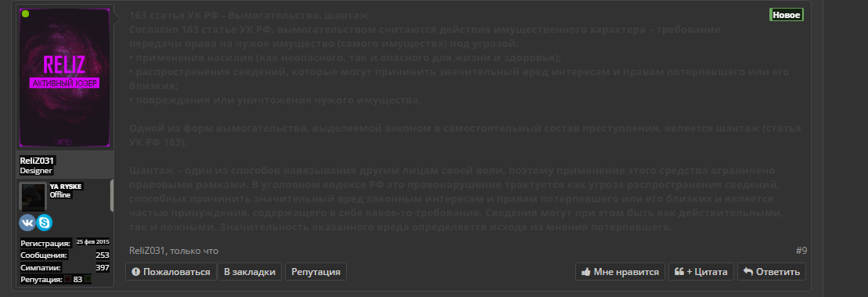Click the green online status dot
The height and width of the screenshot is (297, 868).
26,14
